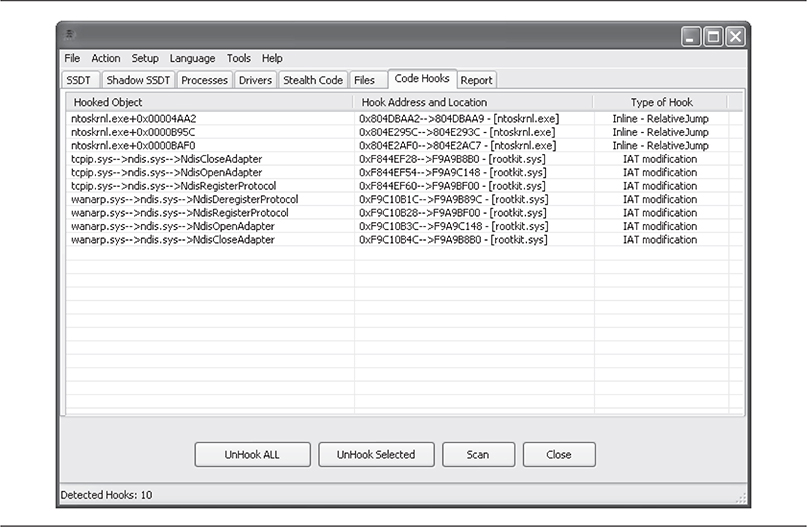This screenshot has width=807, height=527.
Task: Open the Language menu
Action: [192, 59]
